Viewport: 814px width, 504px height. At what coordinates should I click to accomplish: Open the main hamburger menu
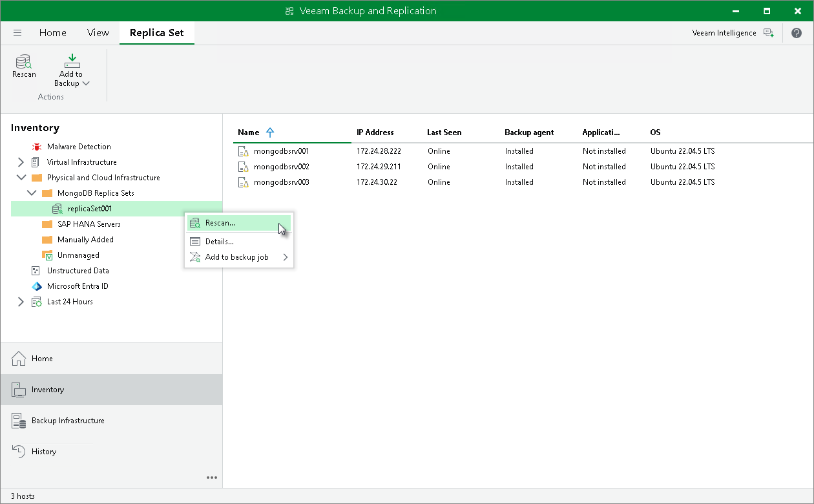coord(17,32)
